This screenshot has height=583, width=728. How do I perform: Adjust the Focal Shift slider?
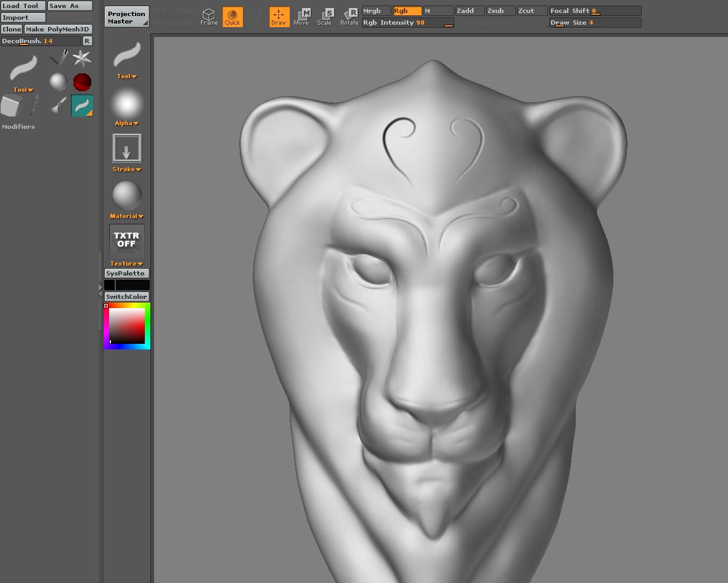[x=595, y=10]
